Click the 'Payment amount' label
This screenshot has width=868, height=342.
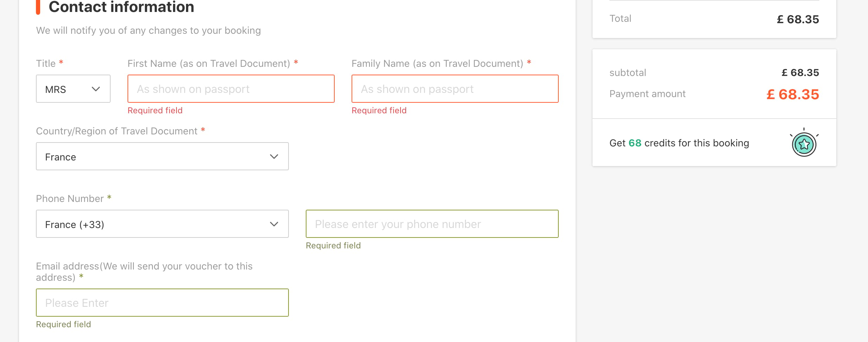(647, 94)
